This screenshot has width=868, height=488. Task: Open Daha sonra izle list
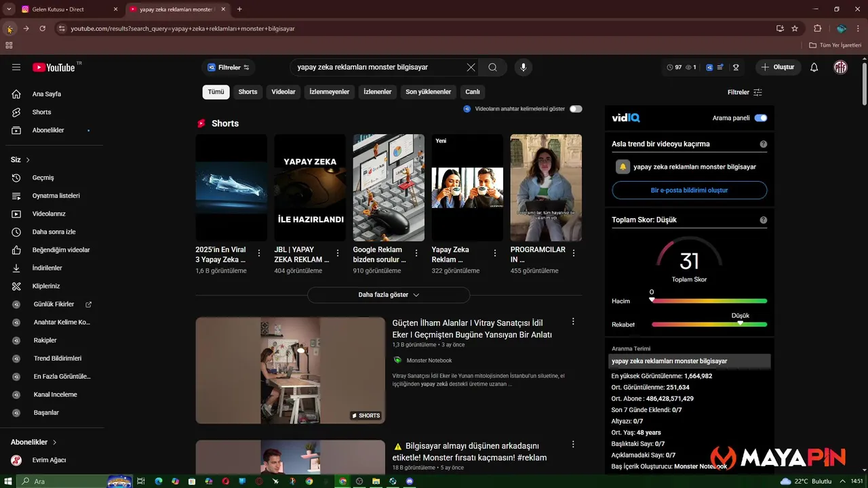pos(54,232)
